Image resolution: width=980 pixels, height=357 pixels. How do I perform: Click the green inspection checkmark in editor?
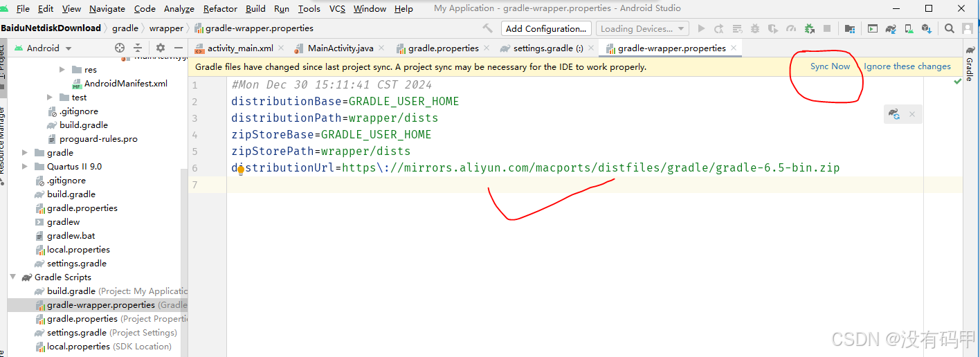point(957,81)
